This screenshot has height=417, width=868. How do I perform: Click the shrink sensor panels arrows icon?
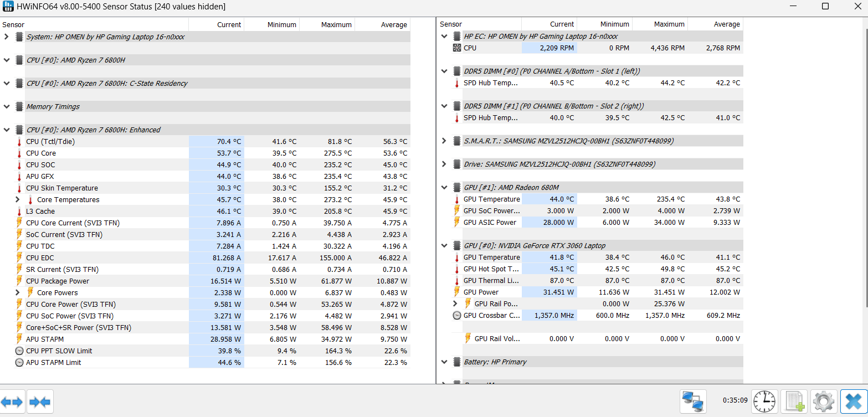(40, 402)
